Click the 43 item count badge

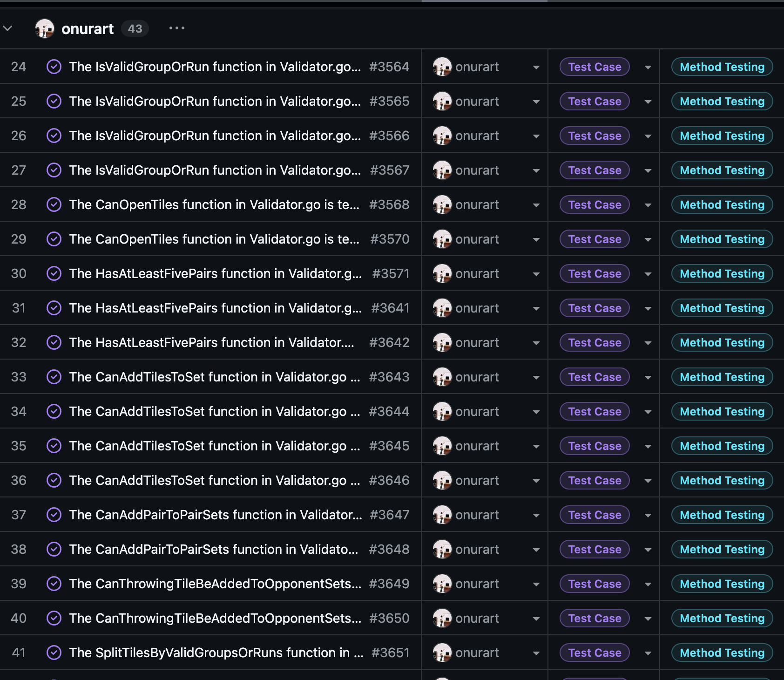135,29
